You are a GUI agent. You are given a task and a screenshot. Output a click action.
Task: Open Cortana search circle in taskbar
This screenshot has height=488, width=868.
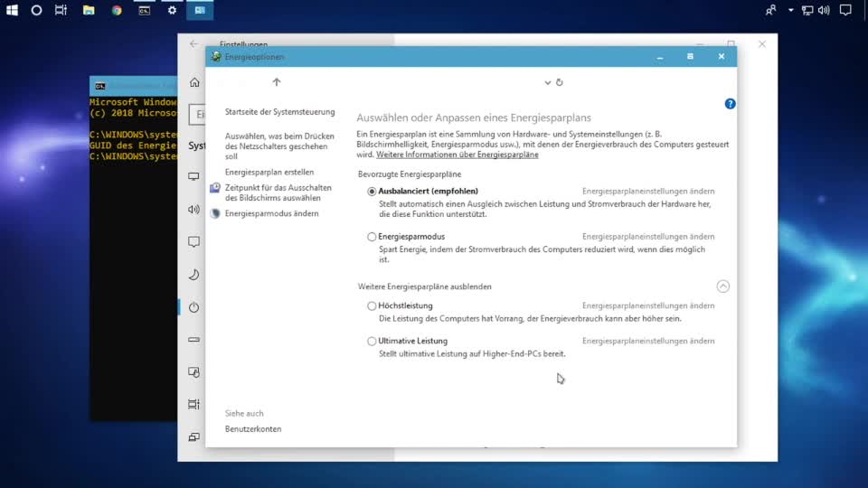click(x=36, y=10)
